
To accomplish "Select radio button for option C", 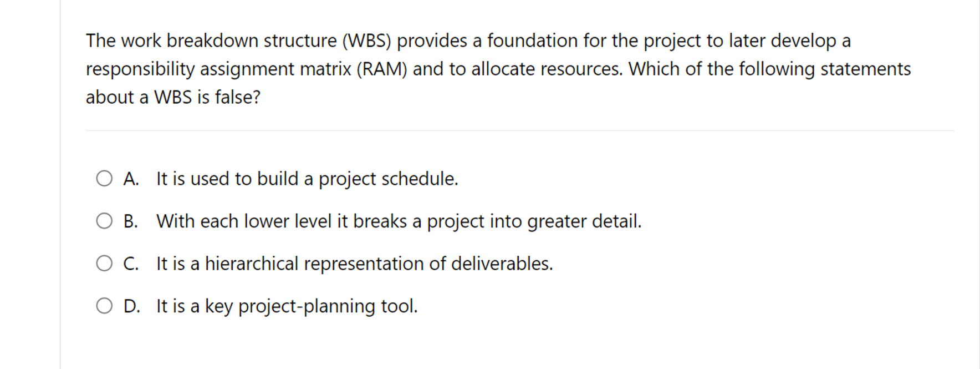I will pyautogui.click(x=104, y=263).
